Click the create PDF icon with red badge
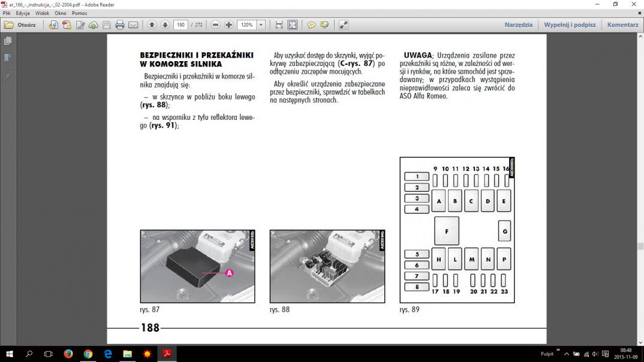 (67, 25)
